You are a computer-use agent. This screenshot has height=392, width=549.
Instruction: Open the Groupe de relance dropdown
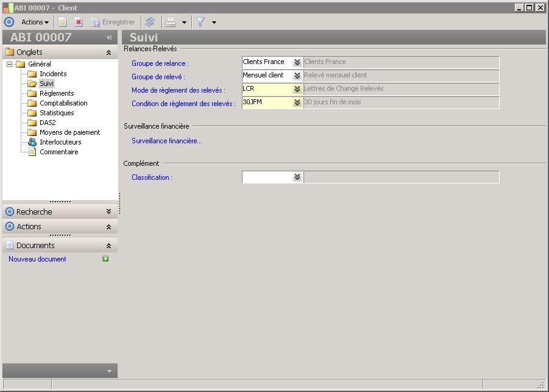tap(297, 62)
